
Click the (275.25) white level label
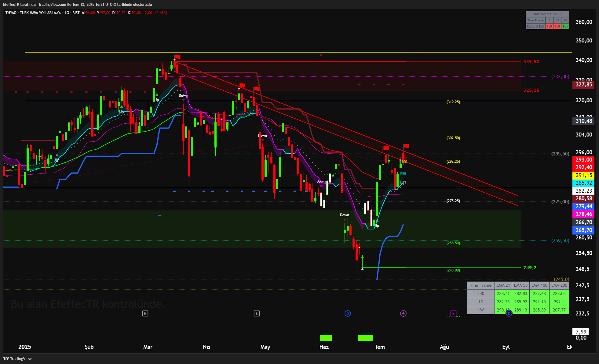pos(453,201)
